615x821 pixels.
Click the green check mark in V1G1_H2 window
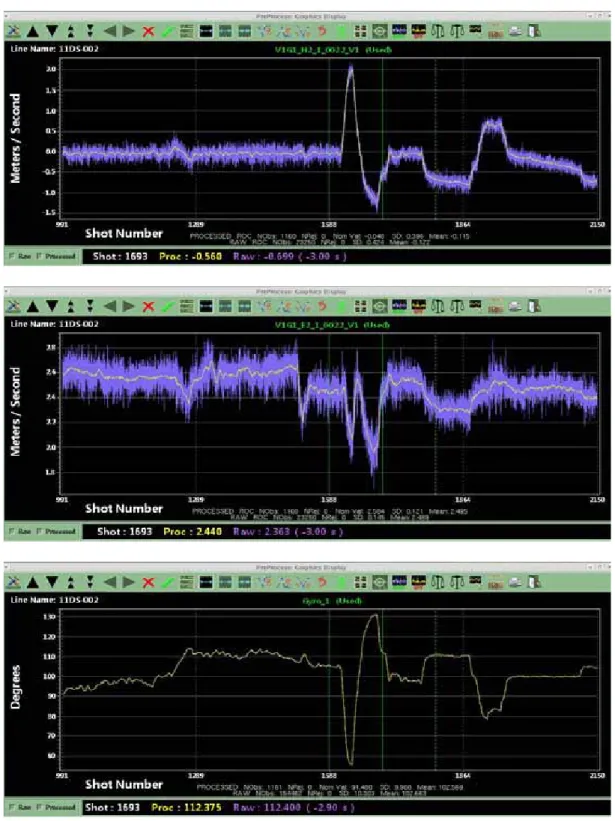click(x=167, y=31)
